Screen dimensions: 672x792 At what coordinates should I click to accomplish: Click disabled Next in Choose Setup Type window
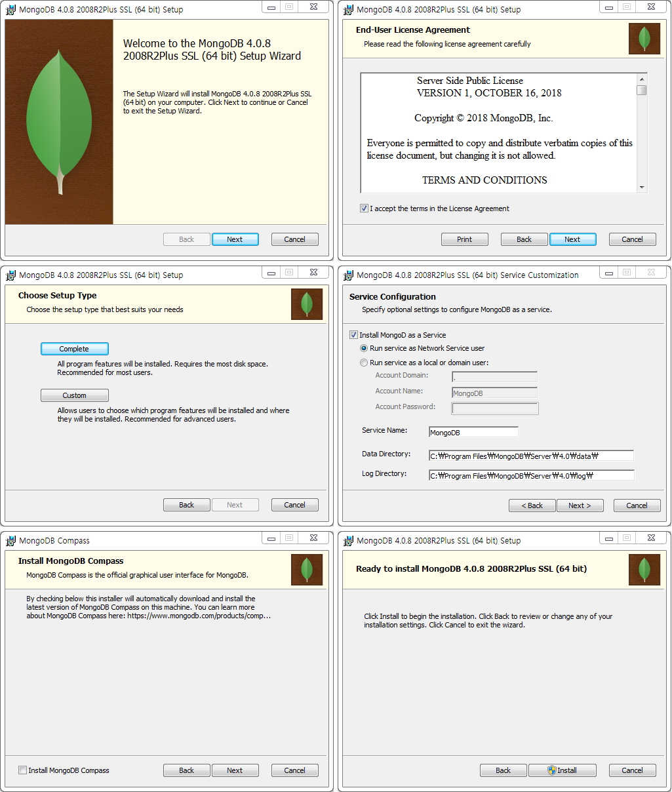[x=235, y=505]
